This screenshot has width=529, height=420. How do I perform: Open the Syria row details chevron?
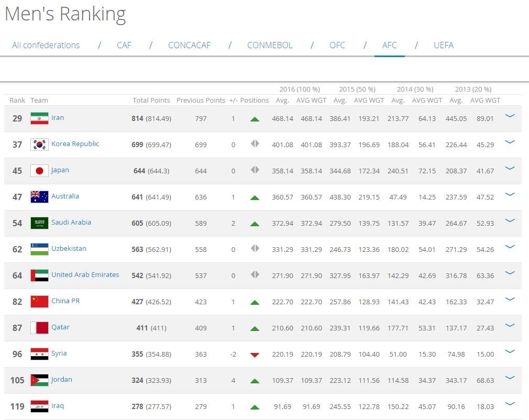point(510,351)
